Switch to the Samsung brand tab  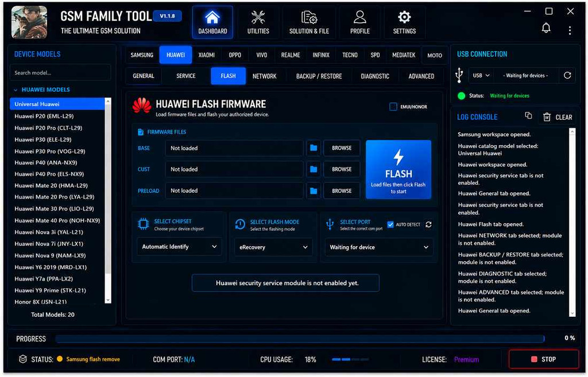pos(142,55)
